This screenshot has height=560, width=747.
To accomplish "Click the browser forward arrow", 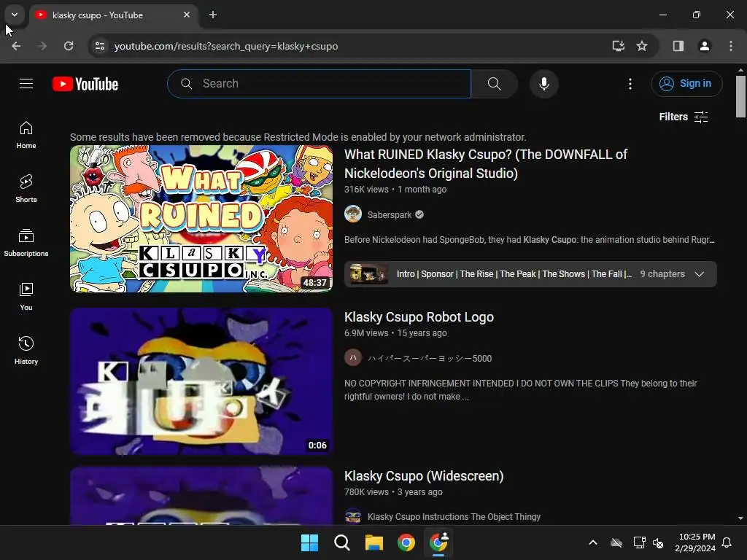I will [42, 46].
